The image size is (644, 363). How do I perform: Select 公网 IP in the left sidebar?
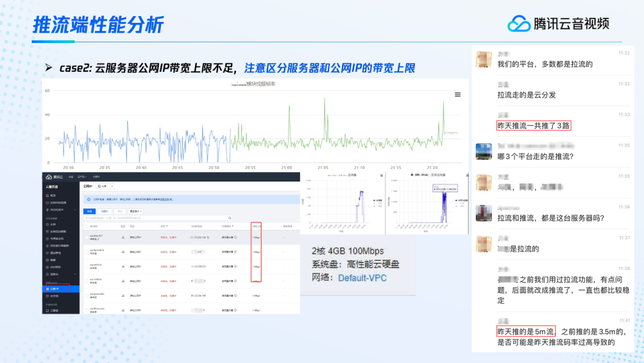pos(55,288)
